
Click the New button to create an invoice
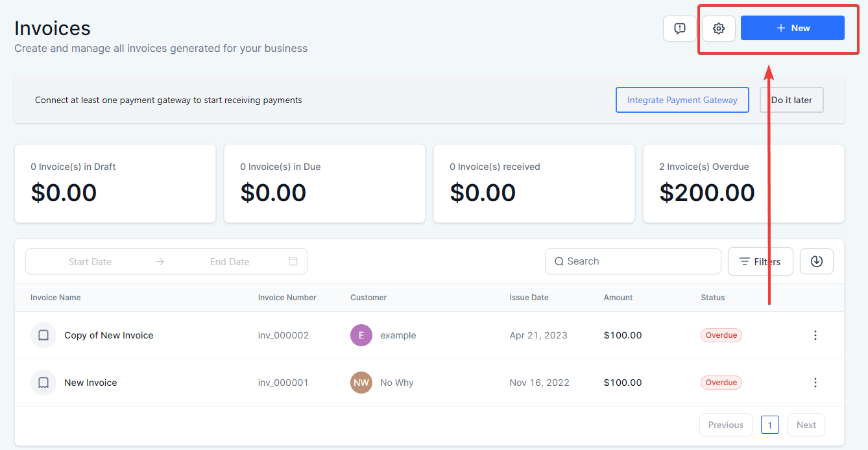[792, 28]
